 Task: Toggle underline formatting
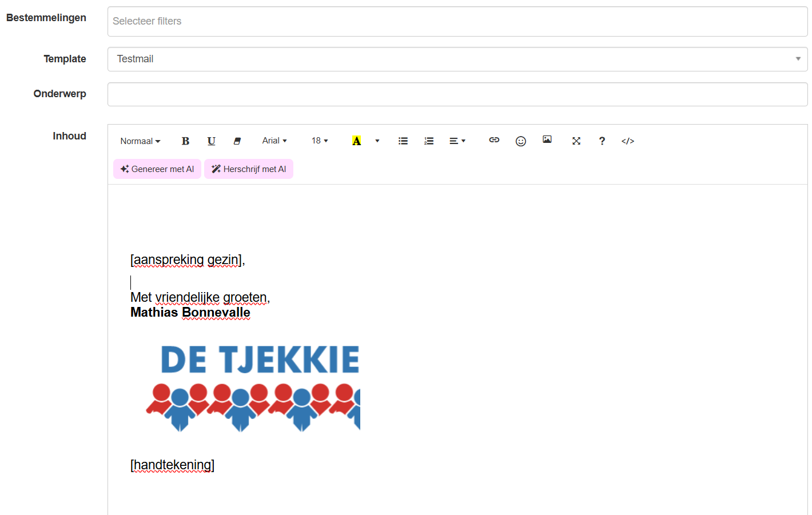pyautogui.click(x=211, y=141)
